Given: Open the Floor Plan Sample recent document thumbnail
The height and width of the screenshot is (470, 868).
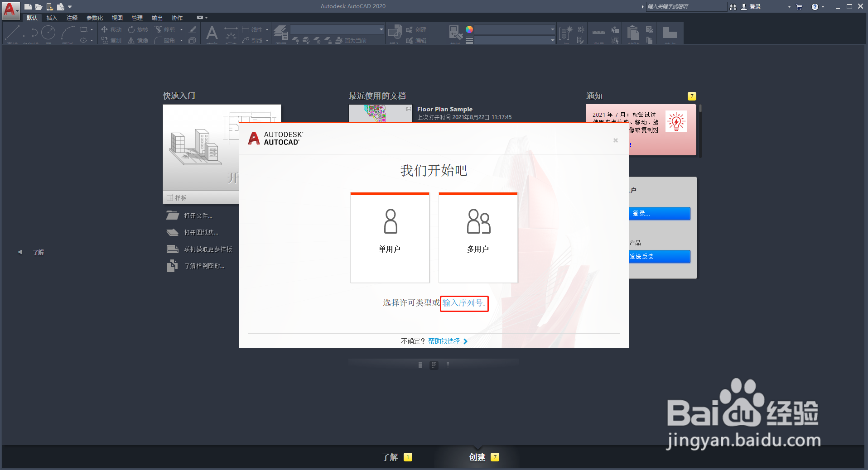Looking at the screenshot, I should coord(381,113).
